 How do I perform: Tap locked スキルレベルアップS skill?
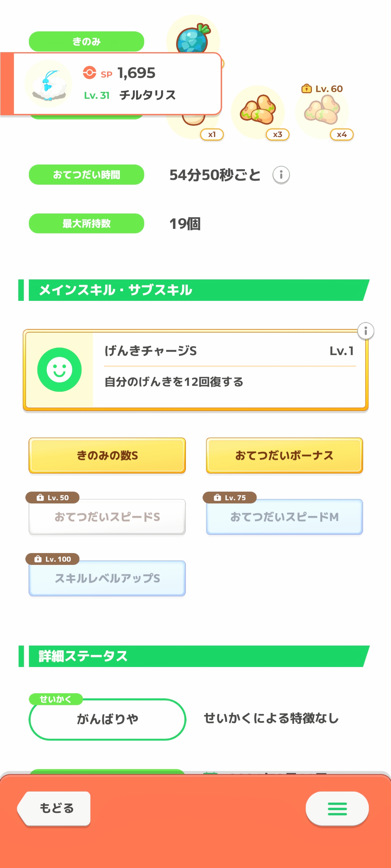pos(107,578)
